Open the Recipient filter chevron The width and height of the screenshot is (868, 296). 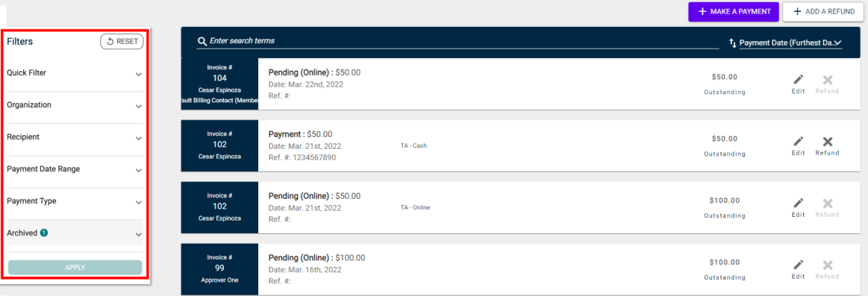pyautogui.click(x=138, y=138)
